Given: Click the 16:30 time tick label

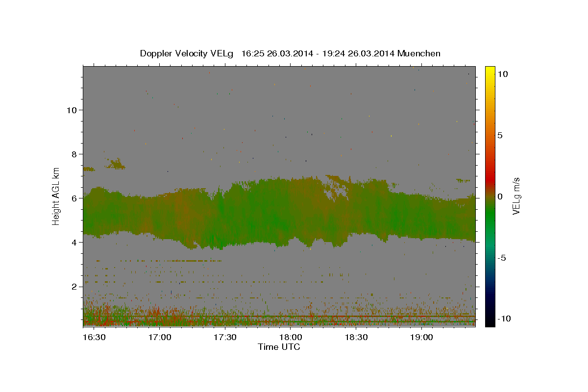Looking at the screenshot, I should tap(94, 338).
